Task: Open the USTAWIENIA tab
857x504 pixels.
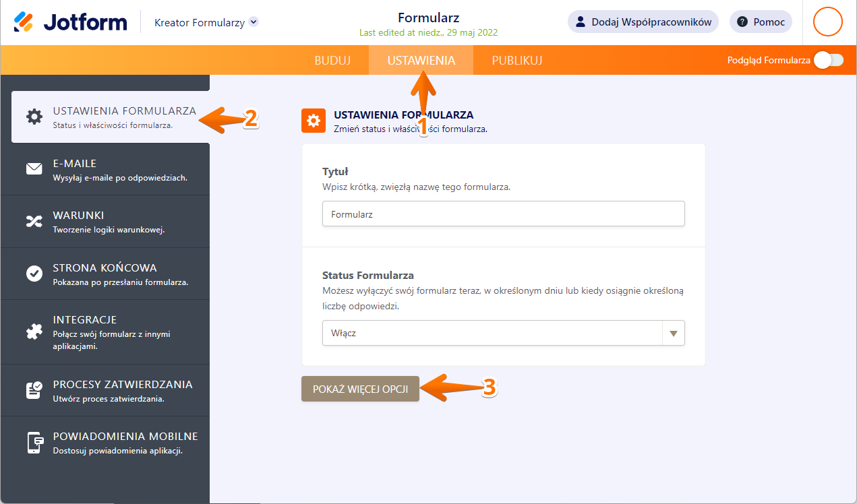Action: (x=421, y=60)
